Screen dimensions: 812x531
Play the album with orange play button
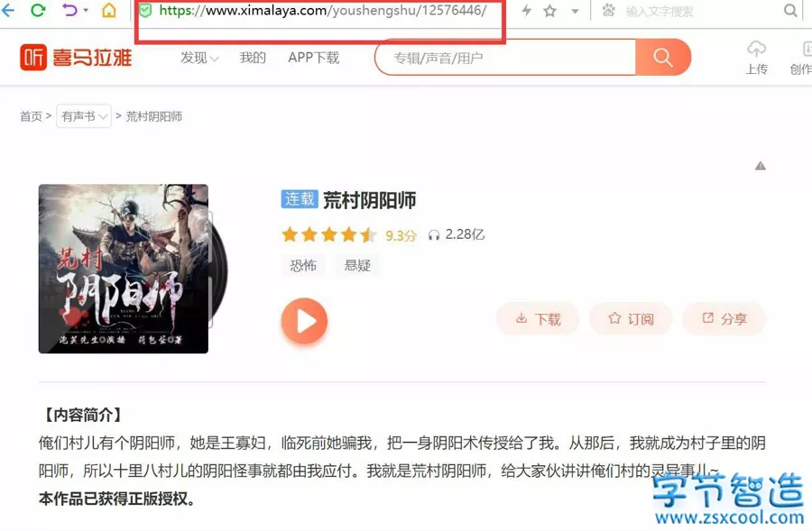[x=305, y=321]
